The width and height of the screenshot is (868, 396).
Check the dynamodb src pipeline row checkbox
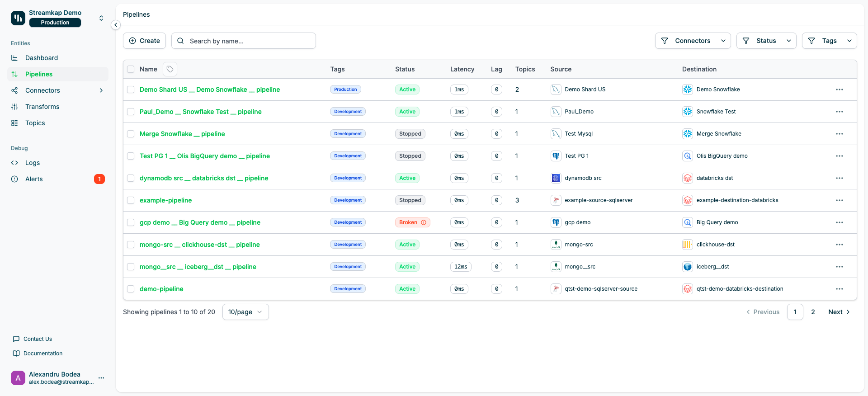(131, 178)
